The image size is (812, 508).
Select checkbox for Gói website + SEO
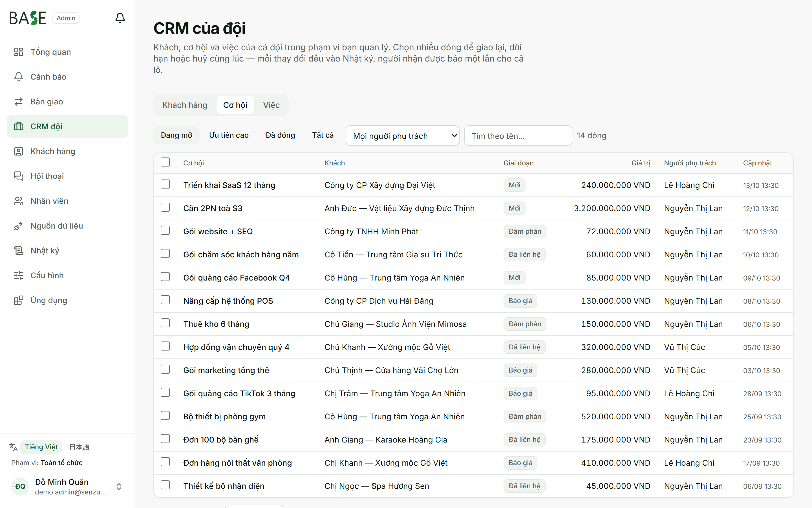coord(165,231)
